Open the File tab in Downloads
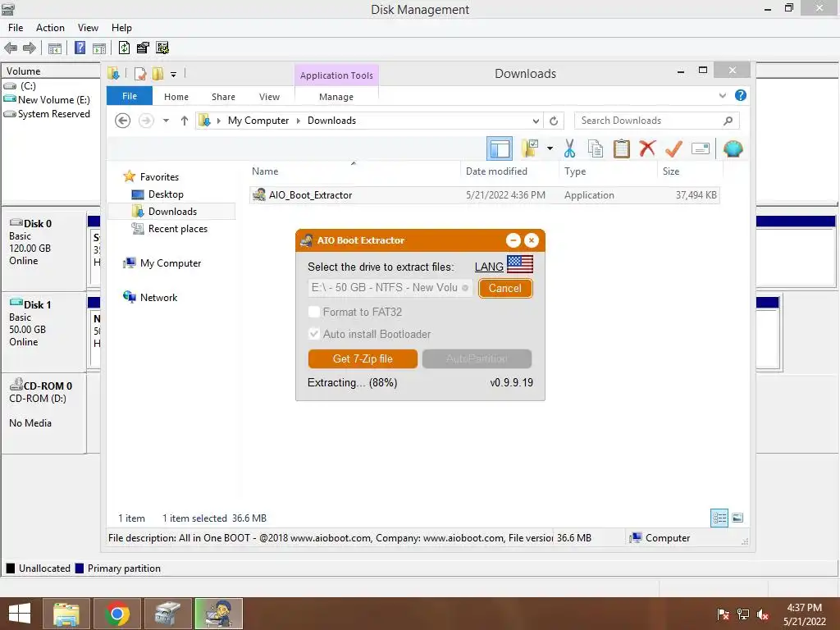840x630 pixels. click(130, 96)
